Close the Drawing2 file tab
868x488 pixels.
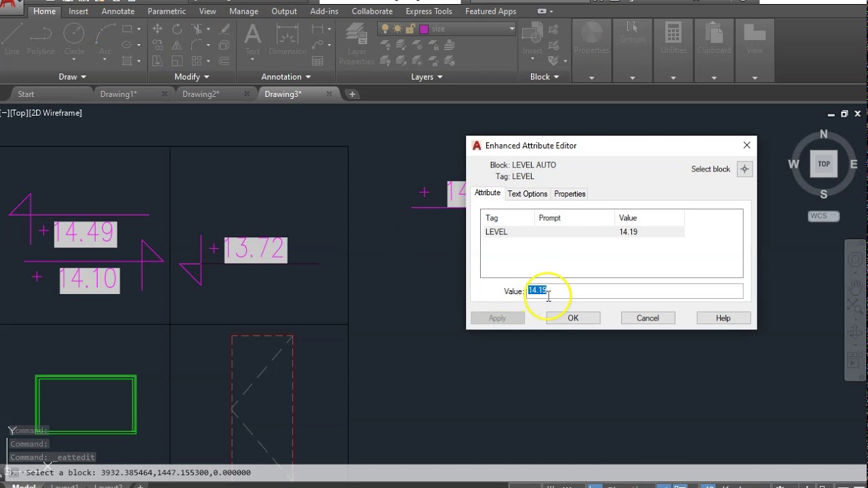pyautogui.click(x=248, y=94)
